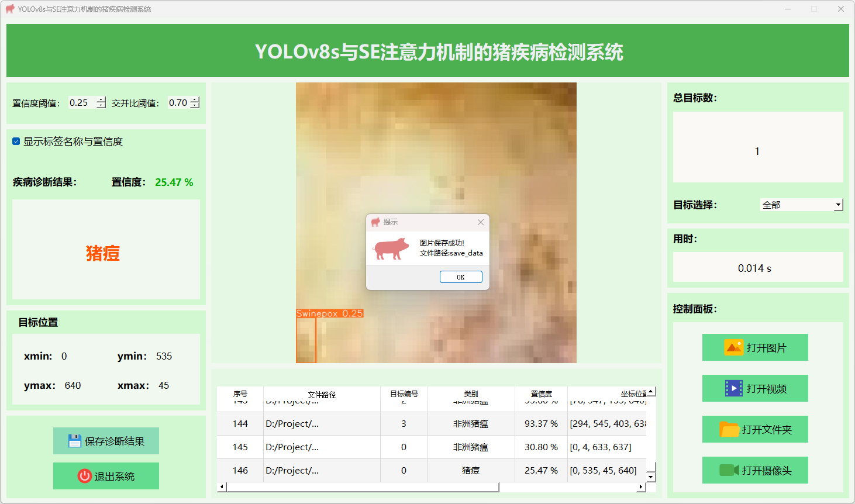Click the red 猪痘 diagnosis result text
The image size is (855, 504).
tap(103, 253)
